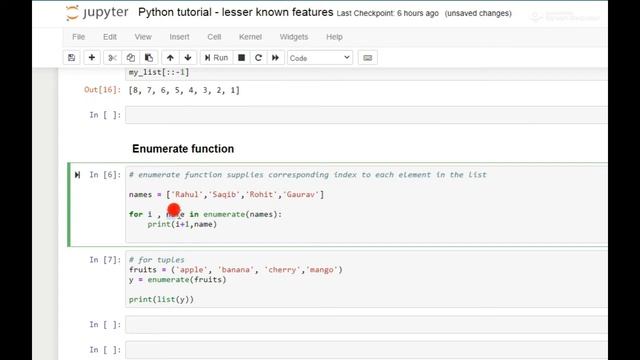This screenshot has width=640, height=360.
Task: Click the empty cell below Out[16]
Action: point(366,115)
